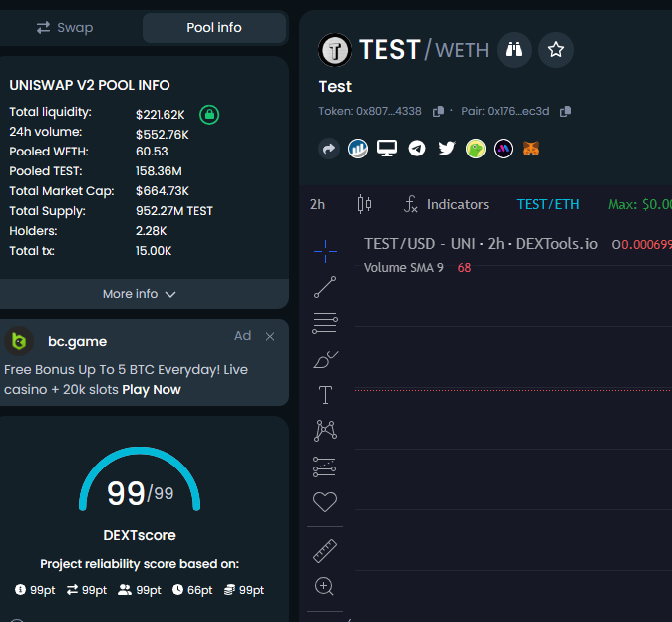Viewport: 672px width, 622px height.
Task: Open the candlestick chart style menu
Action: point(364,204)
